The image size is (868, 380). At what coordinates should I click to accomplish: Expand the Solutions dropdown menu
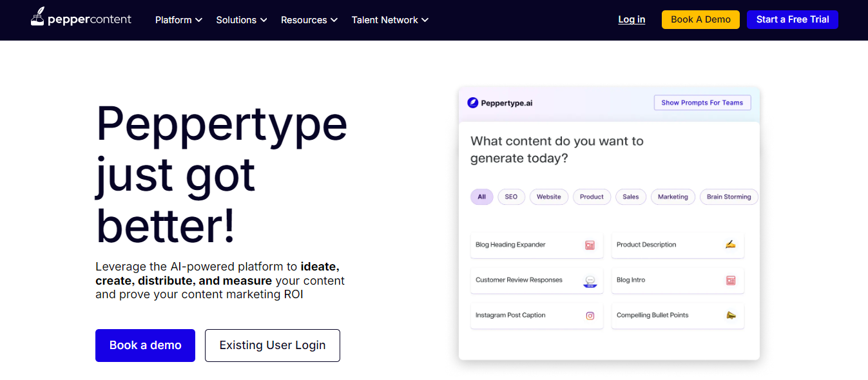point(241,20)
